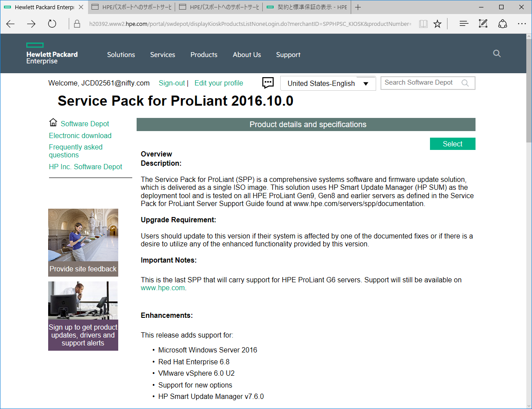532x409 pixels.
Task: Open the Share icon in toolbar
Action: click(x=503, y=24)
